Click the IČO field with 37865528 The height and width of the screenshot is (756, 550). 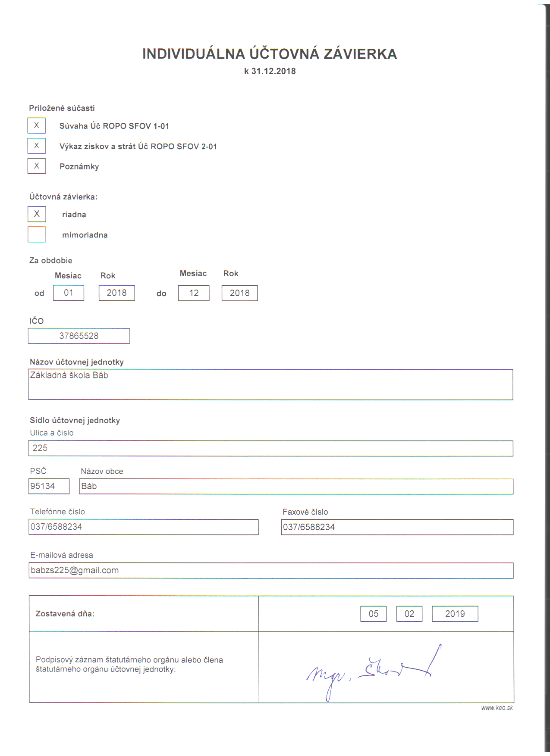(x=79, y=336)
